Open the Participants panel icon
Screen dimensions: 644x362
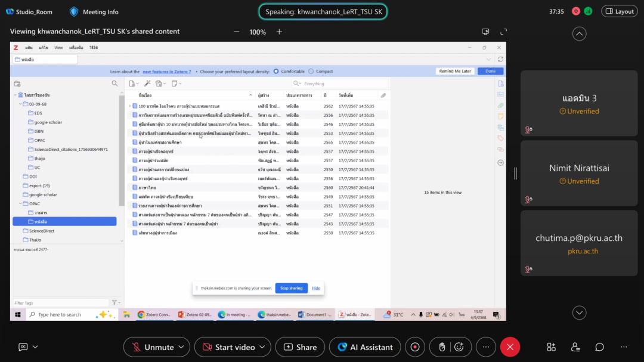click(575, 347)
